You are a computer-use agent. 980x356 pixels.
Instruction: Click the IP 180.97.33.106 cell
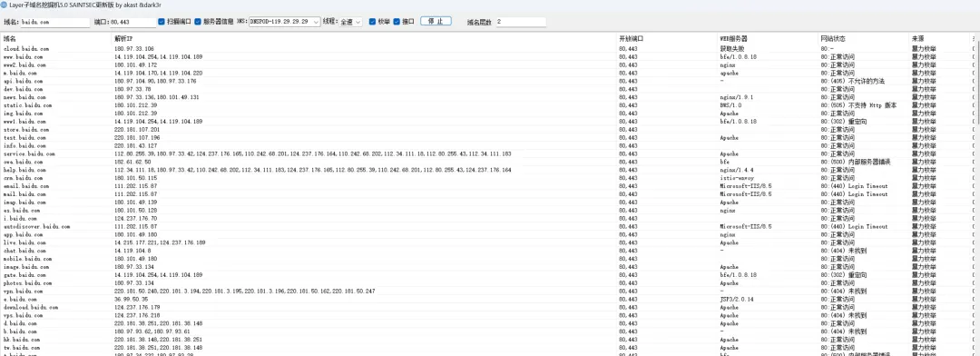coord(134,48)
